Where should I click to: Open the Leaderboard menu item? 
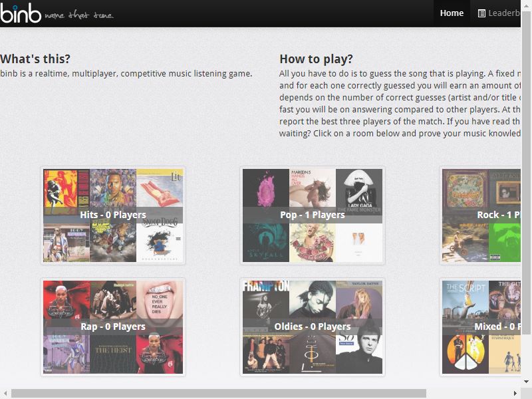[499, 13]
